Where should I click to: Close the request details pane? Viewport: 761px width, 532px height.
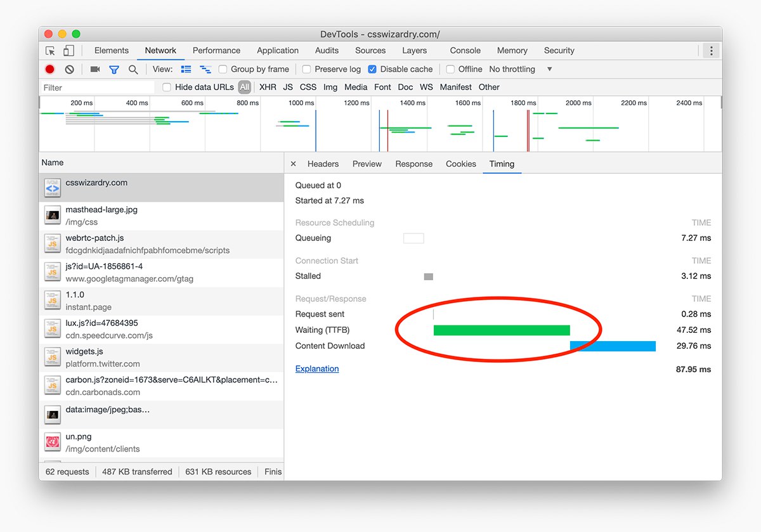pos(293,164)
